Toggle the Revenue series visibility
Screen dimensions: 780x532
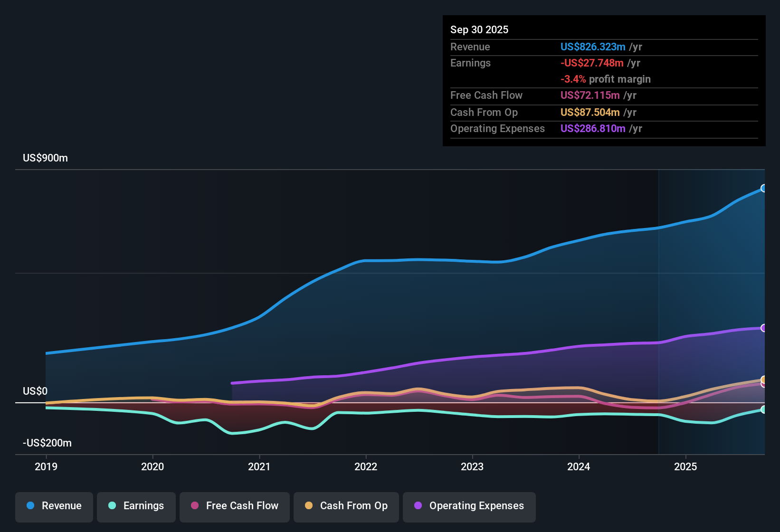[54, 506]
